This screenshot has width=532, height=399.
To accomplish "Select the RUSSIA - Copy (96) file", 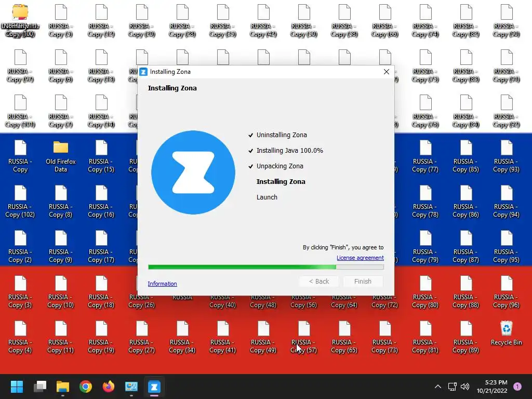I will pyautogui.click(x=506, y=292).
